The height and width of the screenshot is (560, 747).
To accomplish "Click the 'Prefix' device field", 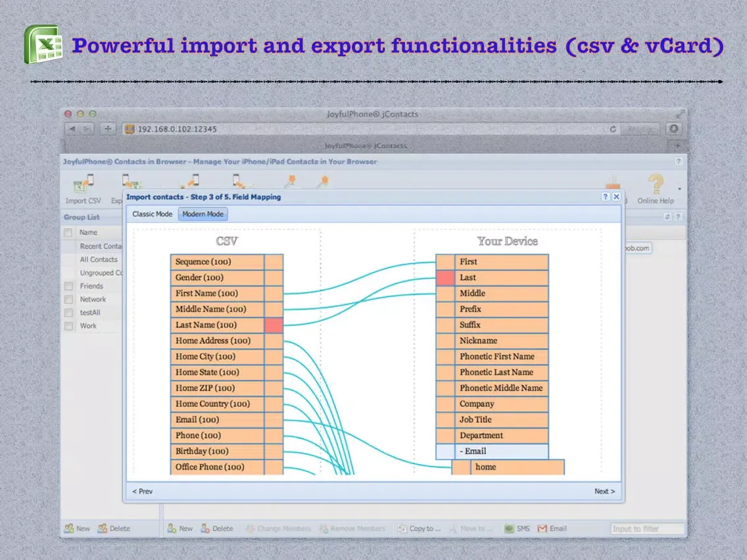I will point(501,309).
